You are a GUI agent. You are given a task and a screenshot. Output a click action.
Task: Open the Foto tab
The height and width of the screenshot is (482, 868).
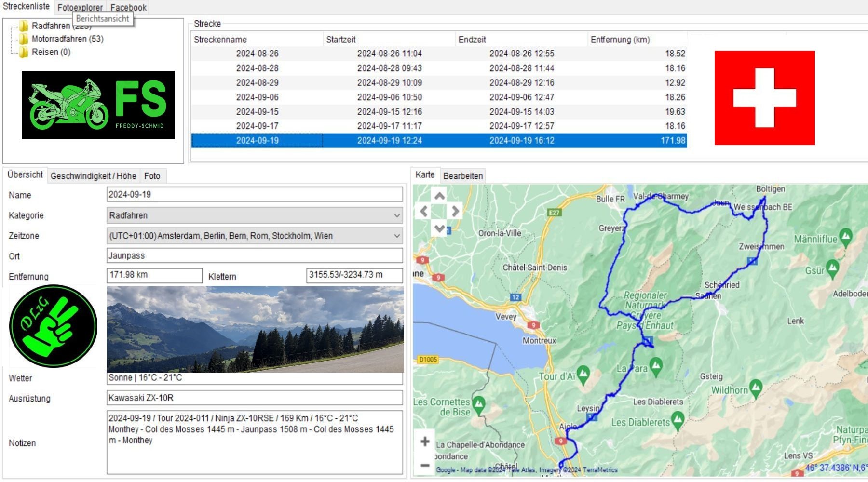click(x=152, y=176)
